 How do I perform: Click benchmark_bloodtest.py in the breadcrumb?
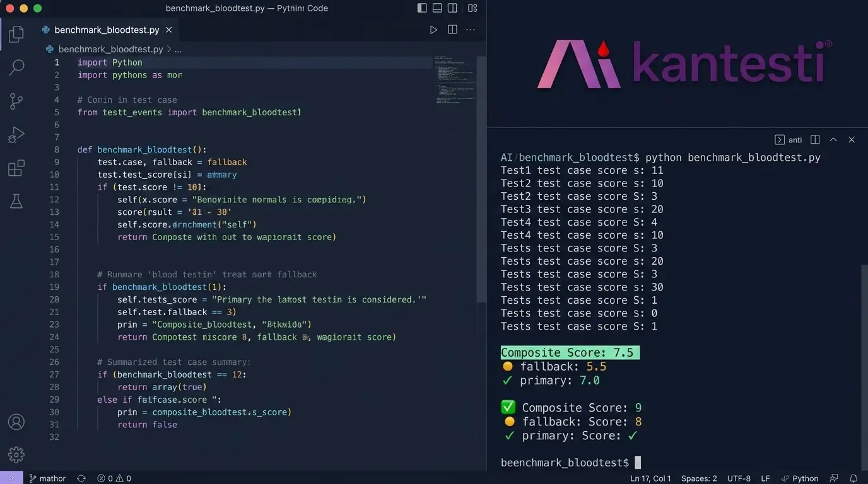[x=110, y=49]
